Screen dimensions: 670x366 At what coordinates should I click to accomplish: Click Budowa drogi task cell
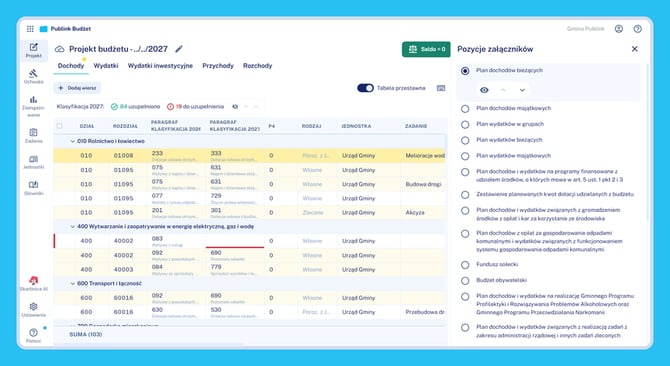point(423,184)
